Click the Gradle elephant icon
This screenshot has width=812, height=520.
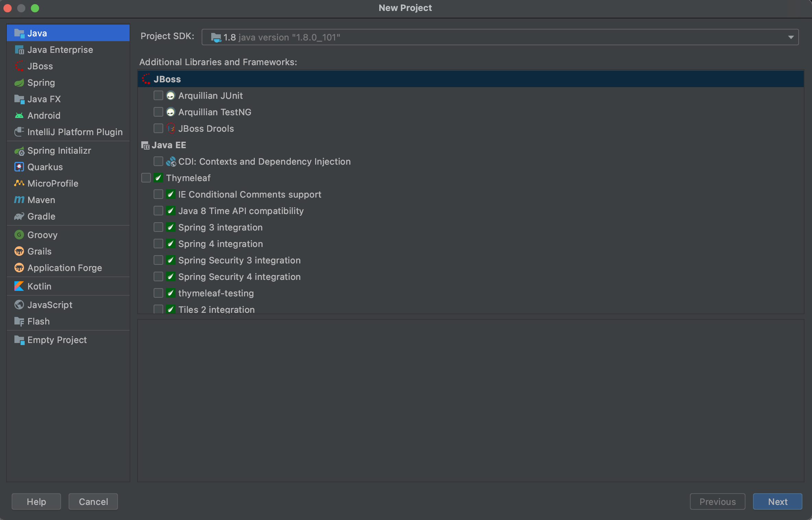[19, 216]
